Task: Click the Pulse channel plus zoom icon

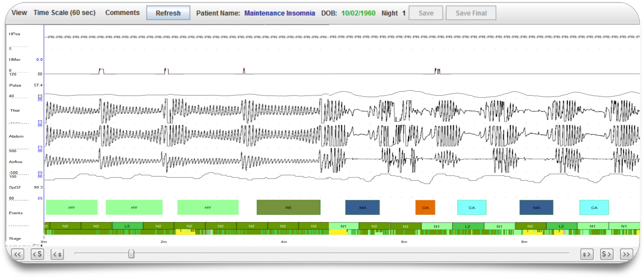Action: [40, 74]
